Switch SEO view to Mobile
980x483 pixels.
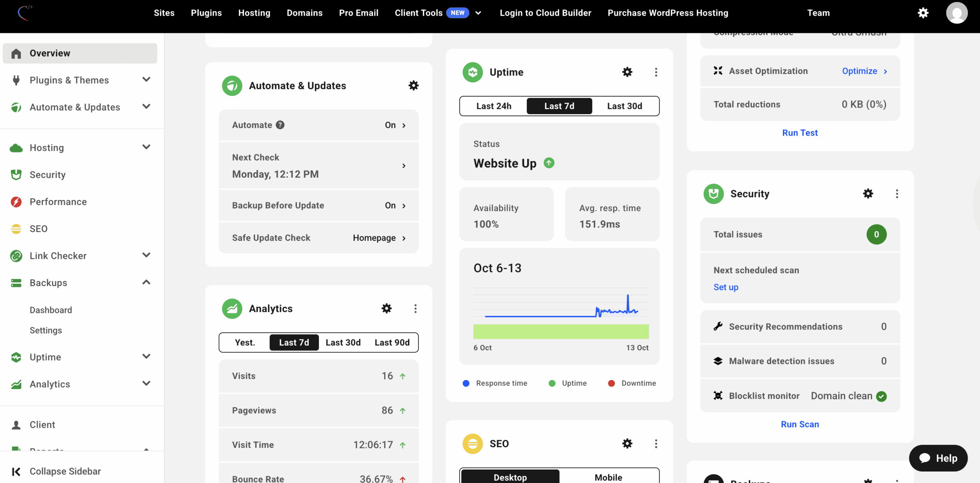608,477
